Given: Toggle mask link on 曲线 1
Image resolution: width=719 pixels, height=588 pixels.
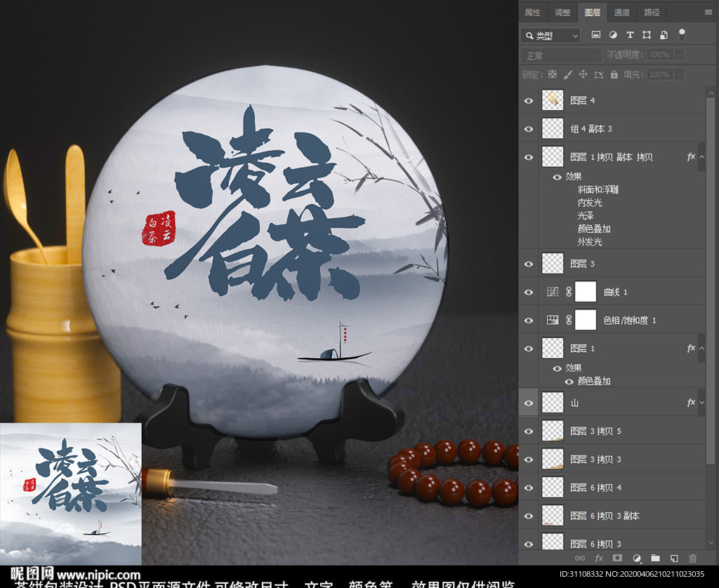Looking at the screenshot, I should [569, 292].
